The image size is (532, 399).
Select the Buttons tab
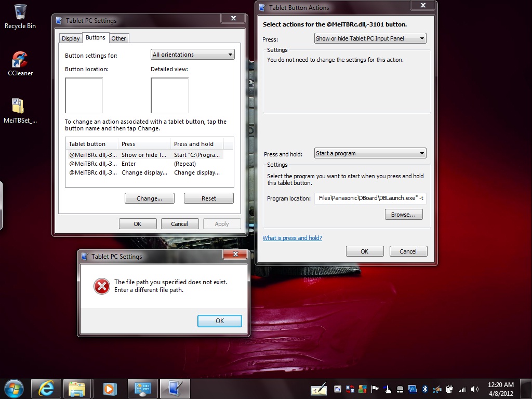[96, 37]
